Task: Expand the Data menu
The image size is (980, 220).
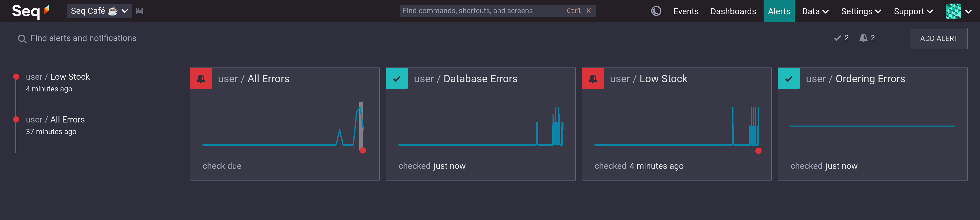Action: 815,11
